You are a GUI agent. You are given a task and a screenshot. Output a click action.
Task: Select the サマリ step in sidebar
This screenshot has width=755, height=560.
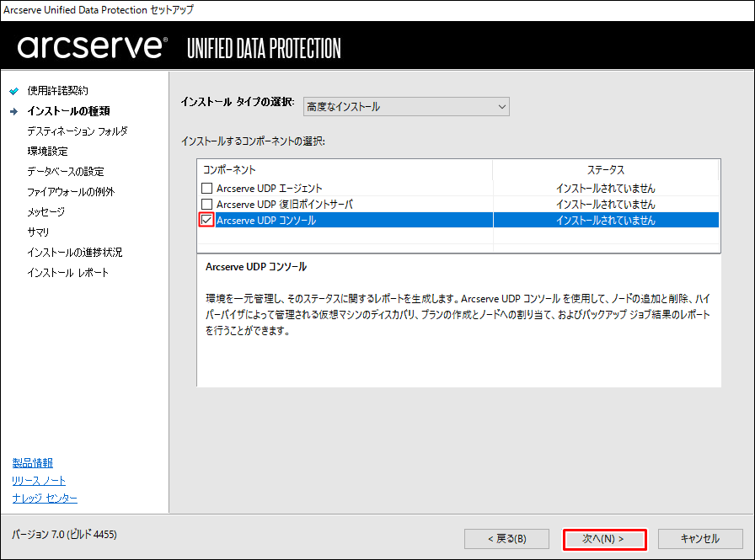click(38, 232)
